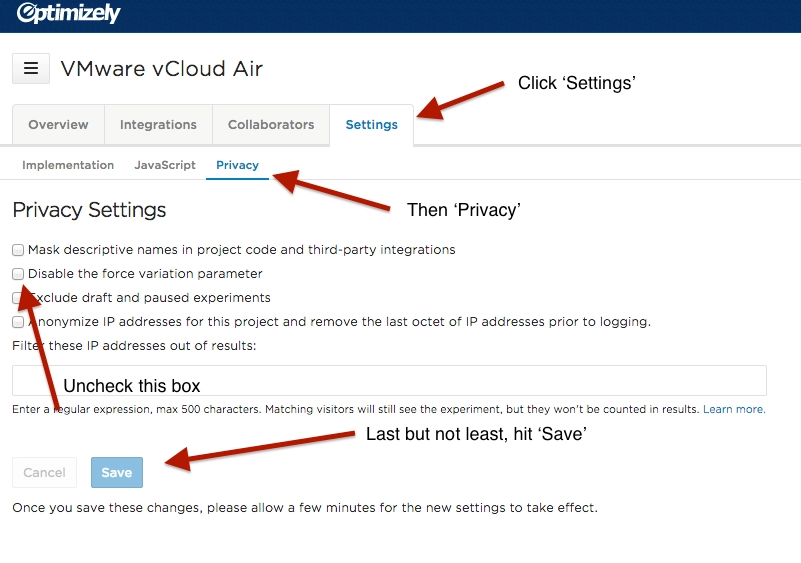Check the exclude draft and paused experiments box
Screen dimensions: 801x563
click(18, 298)
